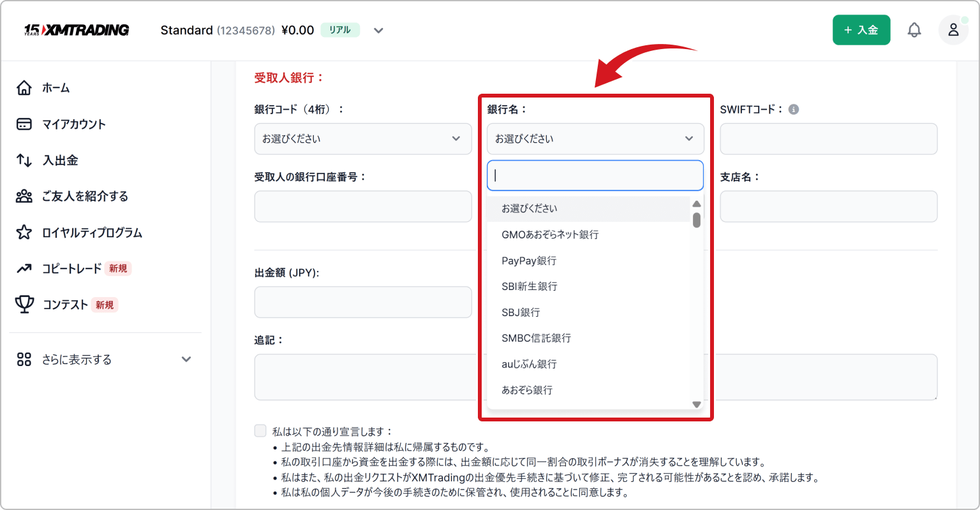Image resolution: width=980 pixels, height=510 pixels.
Task: Open the 銀行コード（4桁） dropdown
Action: [x=362, y=138]
